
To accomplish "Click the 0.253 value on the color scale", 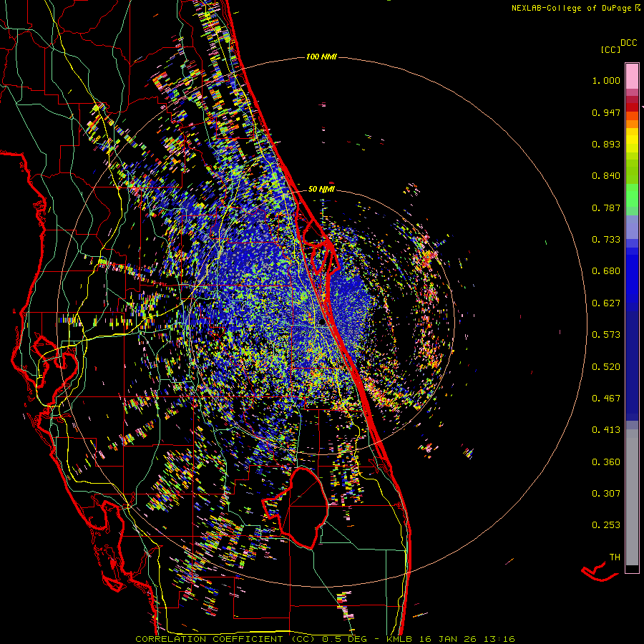I will tap(606, 525).
